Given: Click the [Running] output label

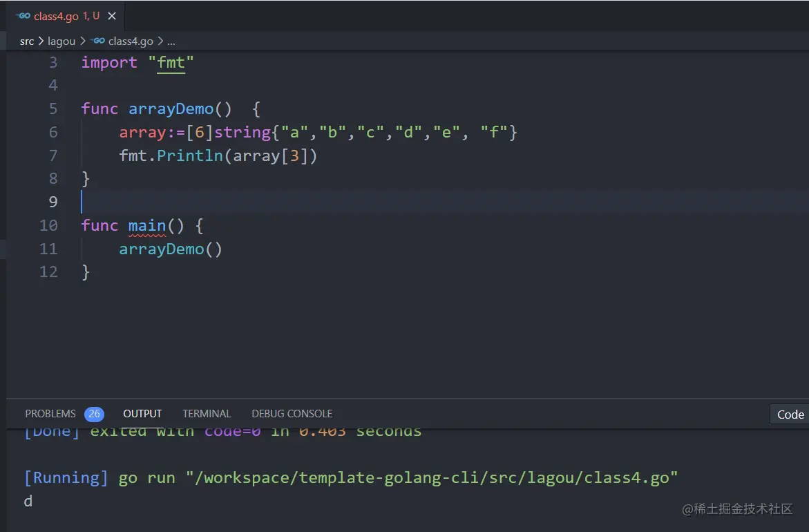Looking at the screenshot, I should (x=66, y=478).
